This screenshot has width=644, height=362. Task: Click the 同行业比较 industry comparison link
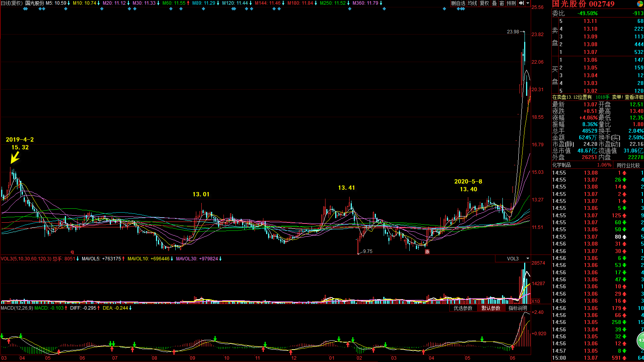[628, 165]
